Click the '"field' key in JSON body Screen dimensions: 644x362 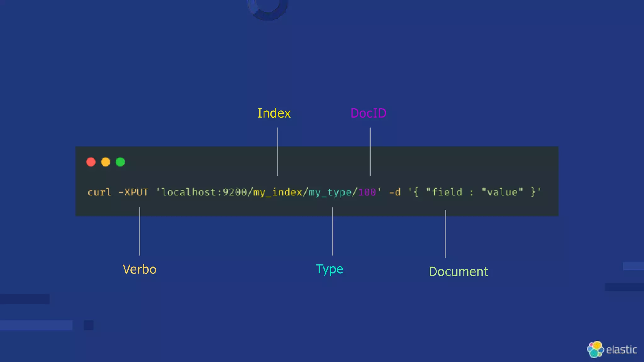pyautogui.click(x=444, y=192)
